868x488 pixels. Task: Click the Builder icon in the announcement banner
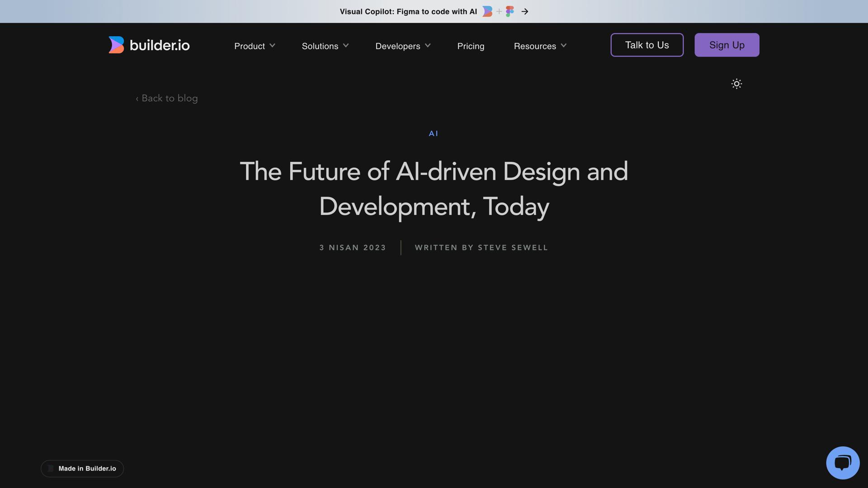(x=487, y=11)
